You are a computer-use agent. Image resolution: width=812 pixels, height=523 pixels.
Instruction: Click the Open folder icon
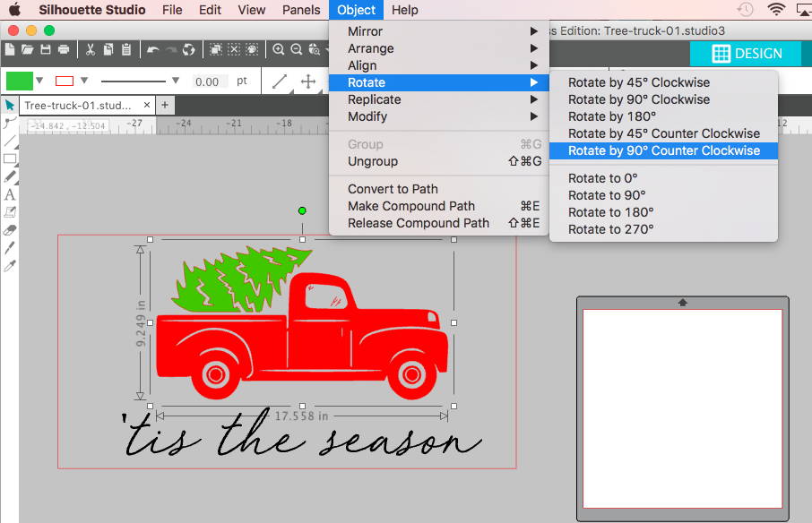click(x=28, y=49)
